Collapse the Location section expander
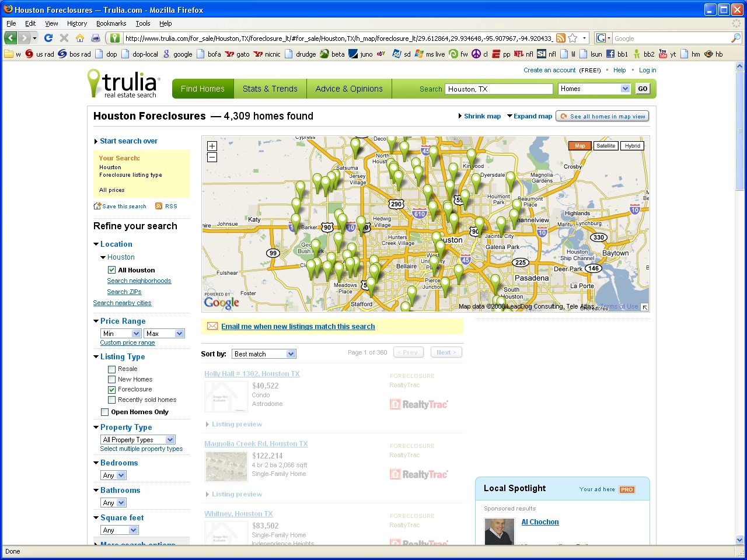 tap(96, 244)
